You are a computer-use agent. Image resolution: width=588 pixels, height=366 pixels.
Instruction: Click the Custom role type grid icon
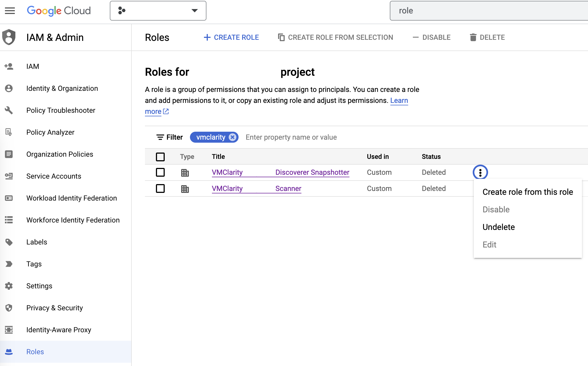(185, 172)
